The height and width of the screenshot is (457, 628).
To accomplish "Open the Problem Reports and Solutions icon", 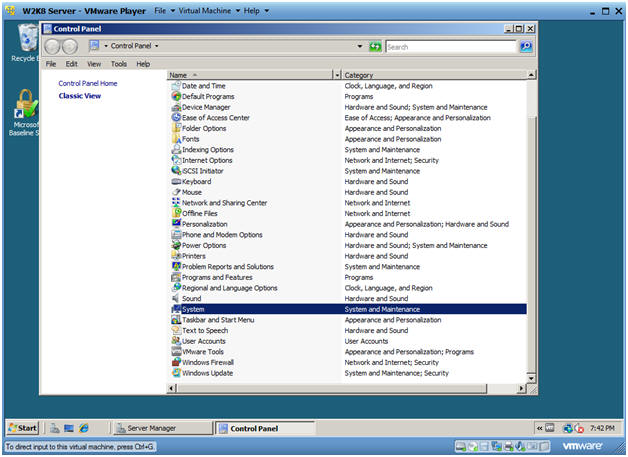I will pyautogui.click(x=176, y=266).
